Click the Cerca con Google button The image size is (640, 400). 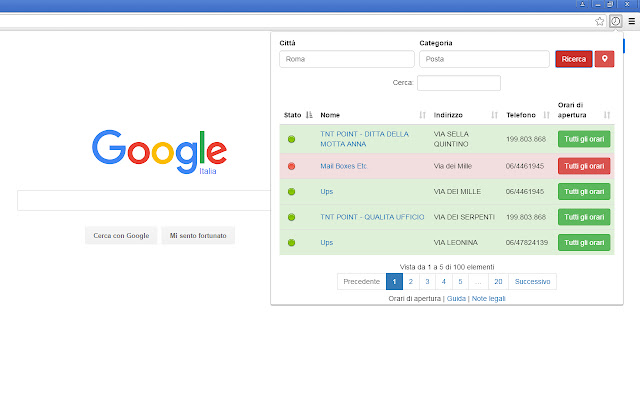(121, 236)
